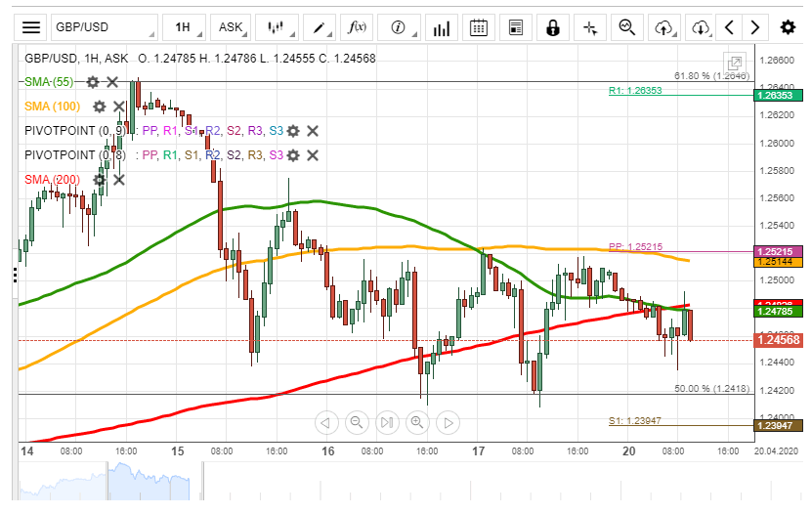Zoom in with plus magnifier
Viewport: 812px width, 514px height.
point(418,423)
